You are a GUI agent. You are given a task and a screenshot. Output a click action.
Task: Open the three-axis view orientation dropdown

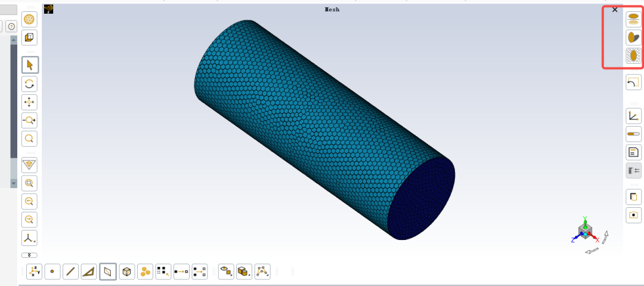[x=29, y=238]
